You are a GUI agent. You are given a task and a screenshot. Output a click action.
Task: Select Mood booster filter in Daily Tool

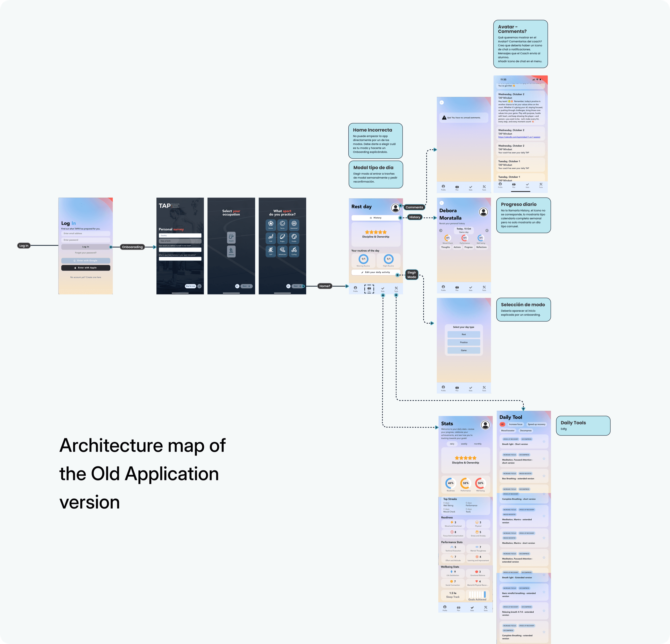[508, 431]
